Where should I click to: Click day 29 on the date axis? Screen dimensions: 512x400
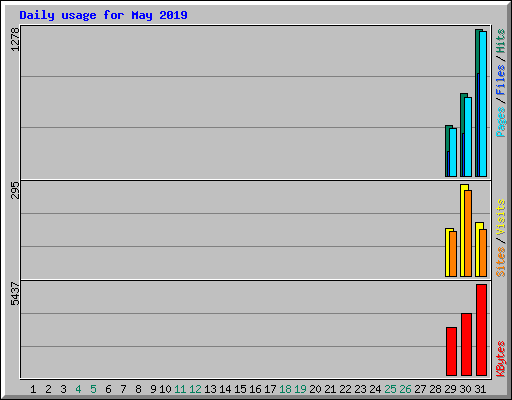450,389
